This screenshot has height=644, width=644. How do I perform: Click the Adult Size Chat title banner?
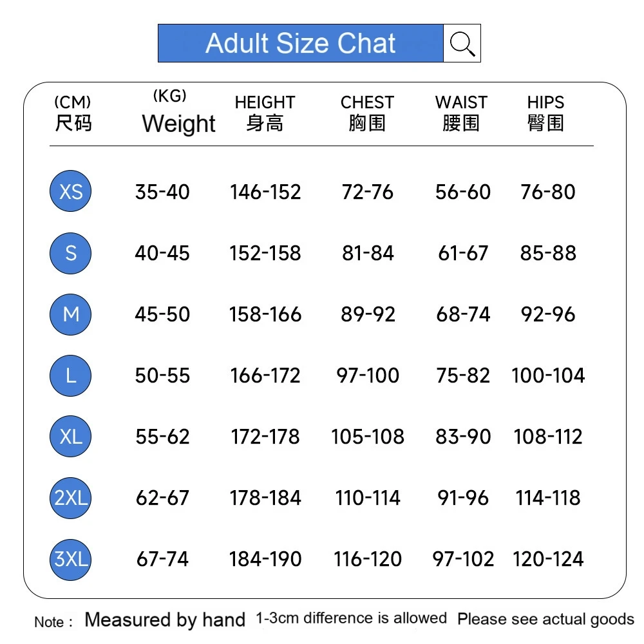pyautogui.click(x=300, y=43)
